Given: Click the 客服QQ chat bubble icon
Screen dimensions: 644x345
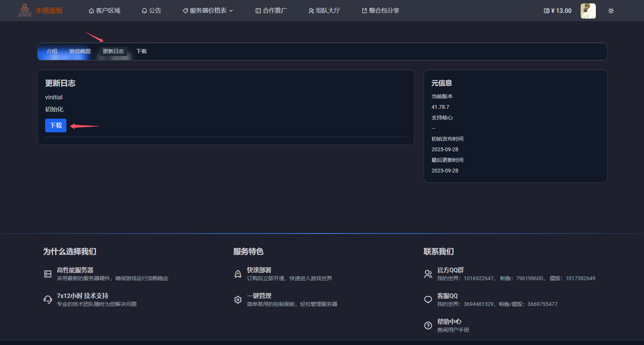Looking at the screenshot, I should pyautogui.click(x=428, y=300).
